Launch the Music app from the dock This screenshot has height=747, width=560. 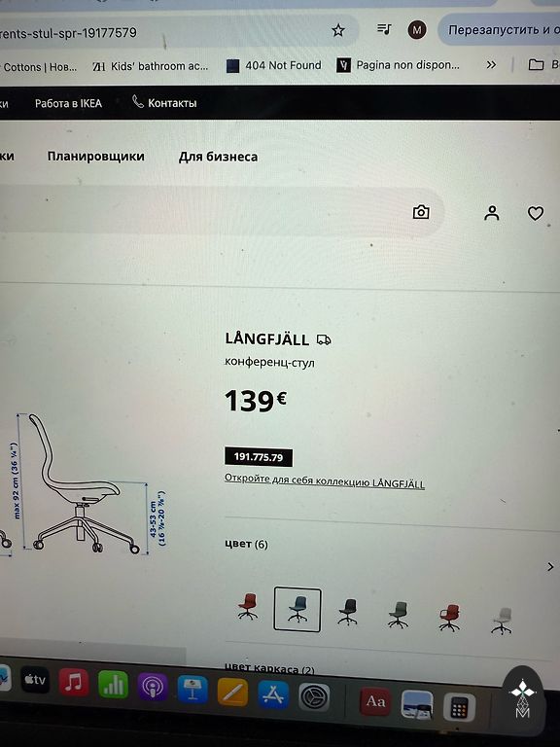[73, 682]
